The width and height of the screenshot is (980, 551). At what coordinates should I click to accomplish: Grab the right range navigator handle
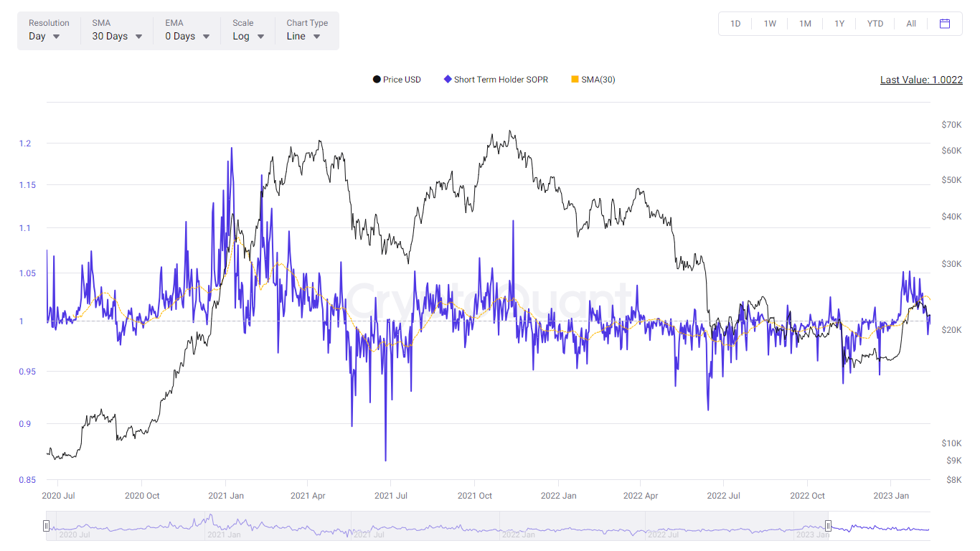click(828, 526)
